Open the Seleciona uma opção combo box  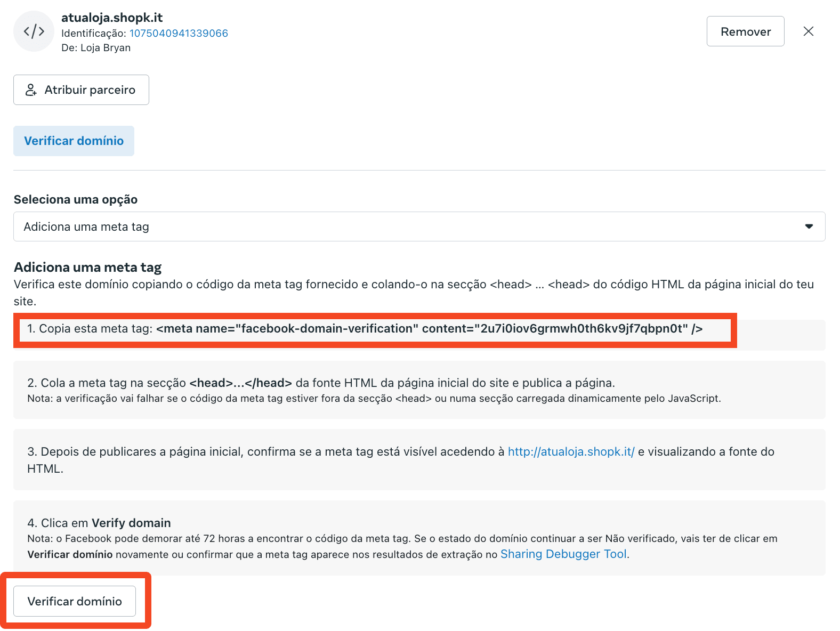(419, 226)
